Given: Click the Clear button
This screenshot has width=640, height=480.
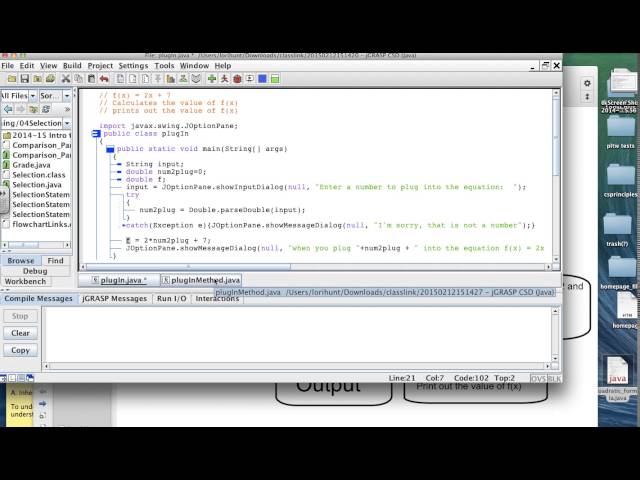Looking at the screenshot, I should [x=20, y=333].
